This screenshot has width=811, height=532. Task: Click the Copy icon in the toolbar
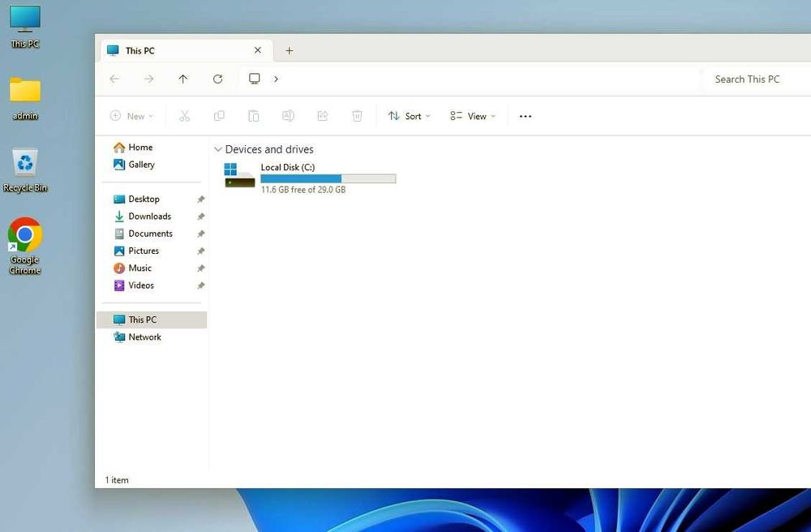219,116
